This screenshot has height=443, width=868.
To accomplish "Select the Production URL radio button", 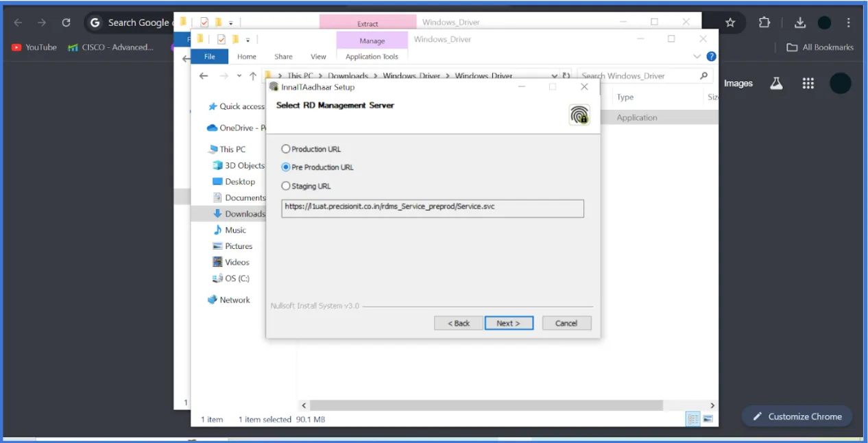I will 286,149.
